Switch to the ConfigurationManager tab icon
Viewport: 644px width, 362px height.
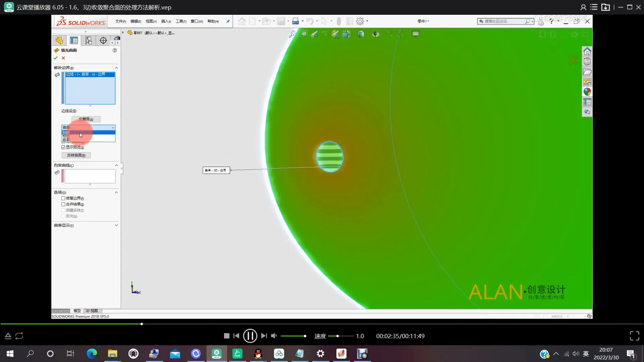tap(89, 41)
